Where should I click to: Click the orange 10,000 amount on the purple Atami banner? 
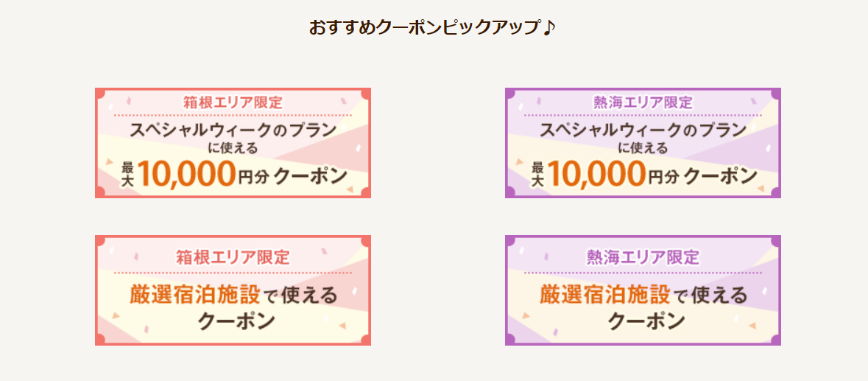coord(596,174)
